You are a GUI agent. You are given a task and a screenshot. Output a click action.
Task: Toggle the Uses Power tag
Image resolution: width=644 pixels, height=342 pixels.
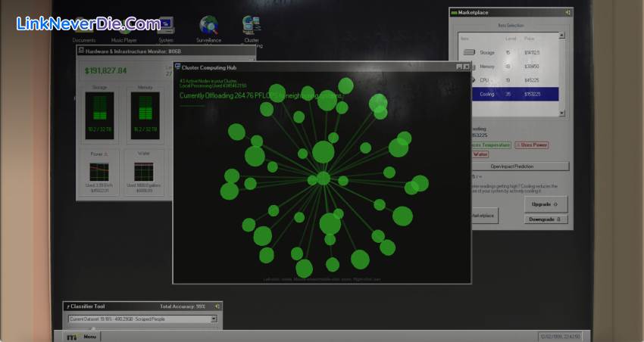click(x=531, y=145)
